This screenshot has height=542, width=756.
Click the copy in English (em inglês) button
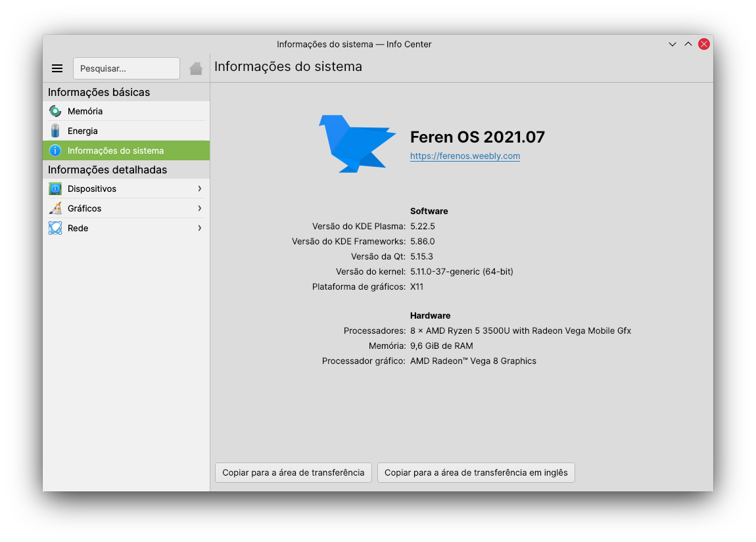tap(476, 472)
